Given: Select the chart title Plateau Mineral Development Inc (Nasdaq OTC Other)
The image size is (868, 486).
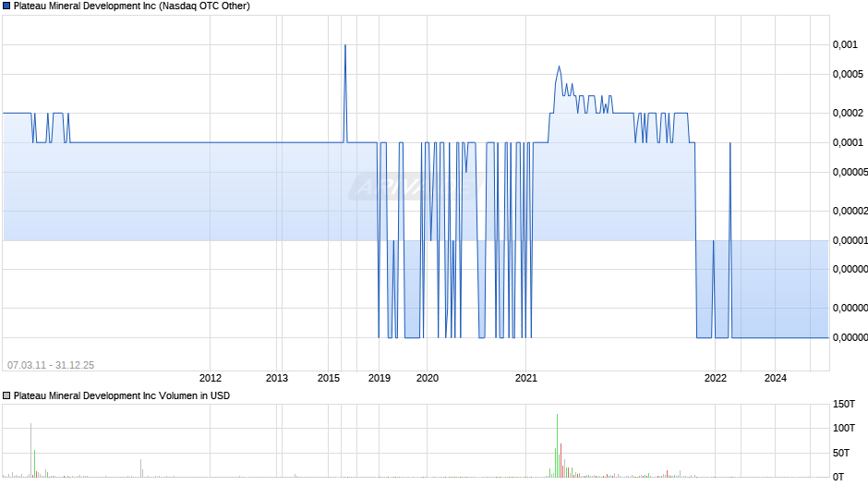Looking at the screenshot, I should point(132,6).
